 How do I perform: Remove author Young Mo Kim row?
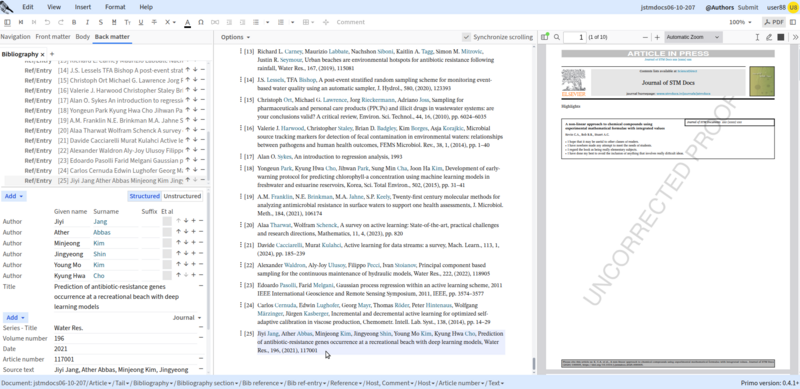(201, 264)
